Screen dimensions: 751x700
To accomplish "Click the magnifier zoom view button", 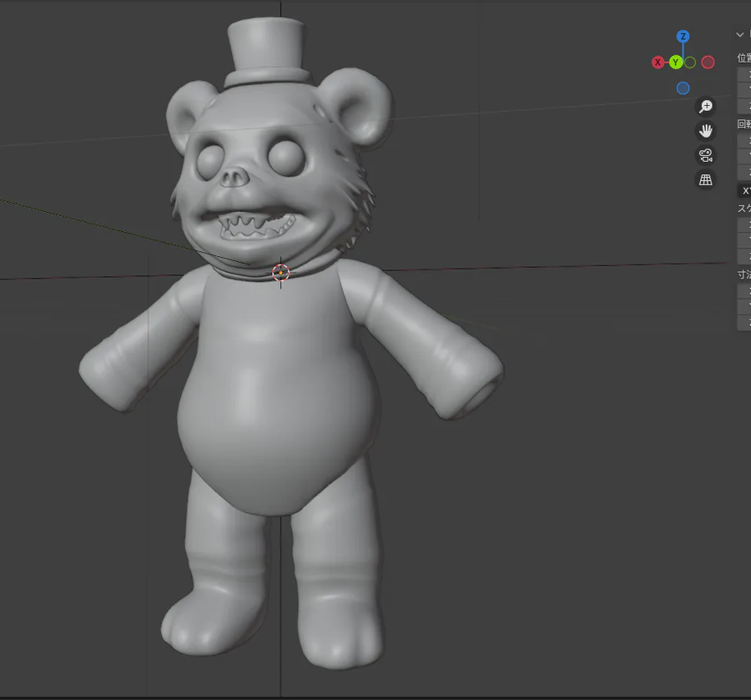I will click(705, 106).
